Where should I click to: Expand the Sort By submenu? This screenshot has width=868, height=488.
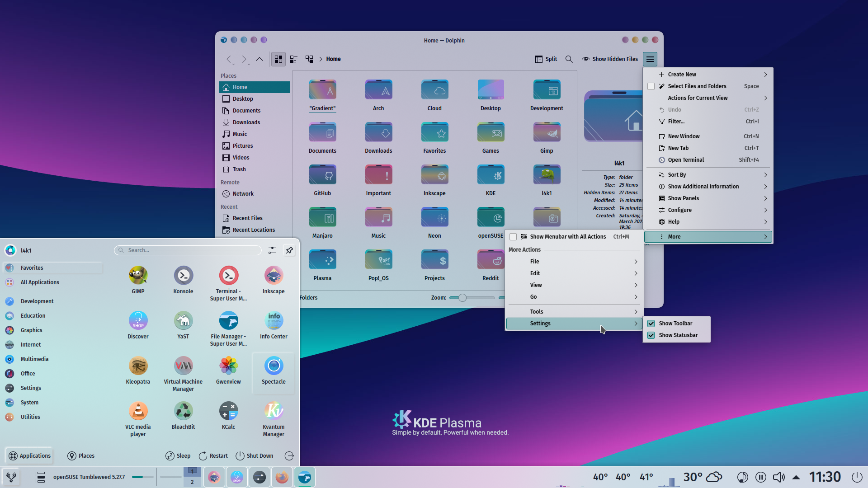pos(708,175)
